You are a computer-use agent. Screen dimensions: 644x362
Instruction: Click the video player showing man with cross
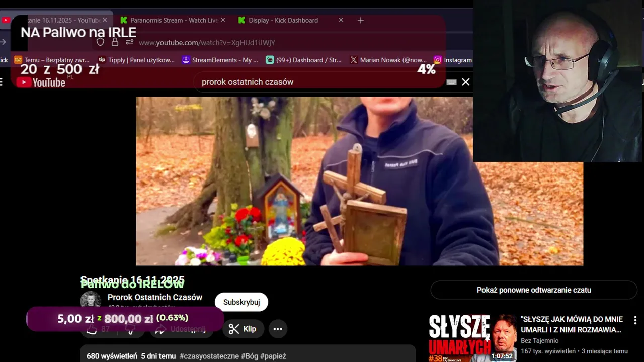pyautogui.click(x=359, y=181)
